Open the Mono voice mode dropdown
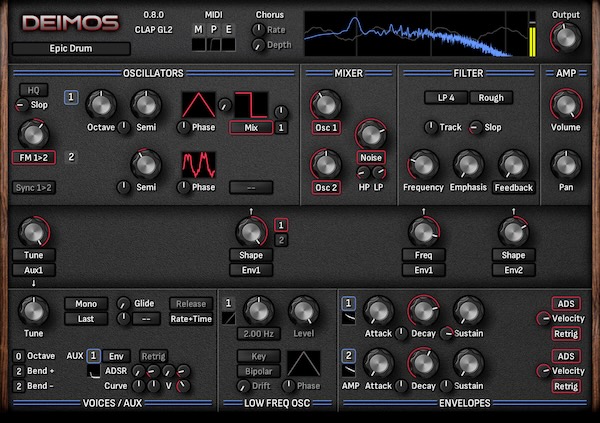 click(x=86, y=304)
